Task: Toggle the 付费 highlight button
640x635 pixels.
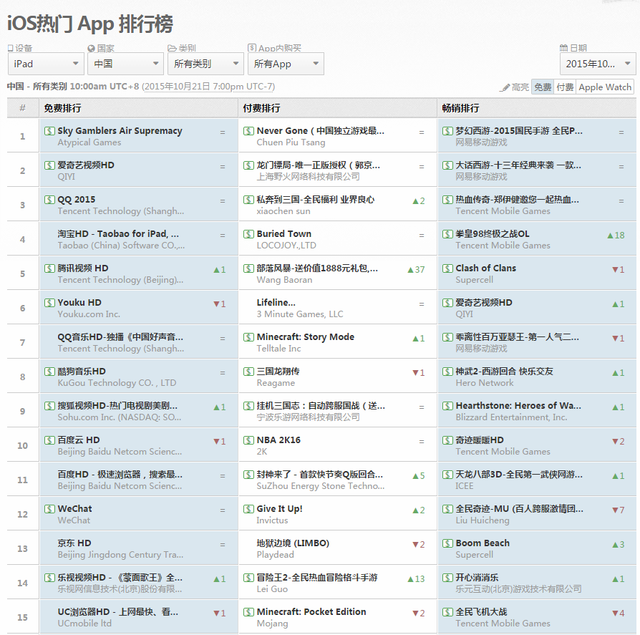Action: tap(565, 87)
